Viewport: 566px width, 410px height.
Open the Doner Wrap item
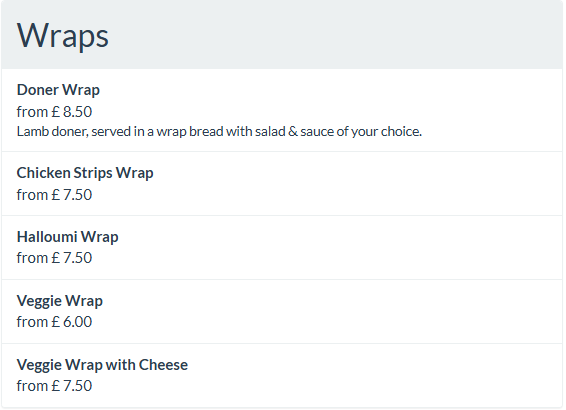coord(282,110)
